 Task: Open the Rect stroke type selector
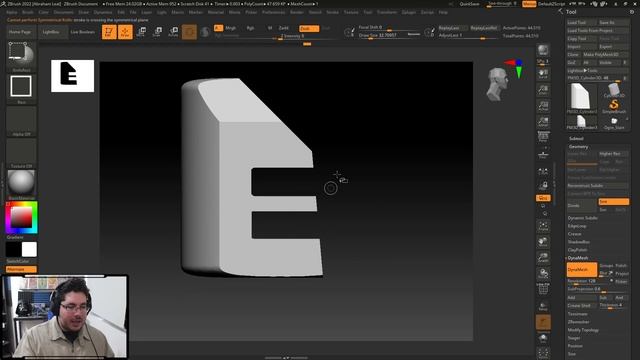pos(21,87)
